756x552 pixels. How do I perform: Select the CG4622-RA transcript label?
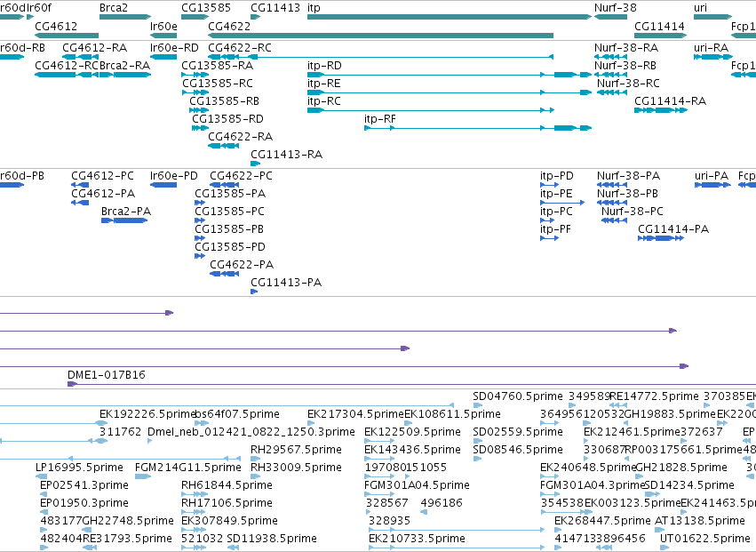point(240,137)
